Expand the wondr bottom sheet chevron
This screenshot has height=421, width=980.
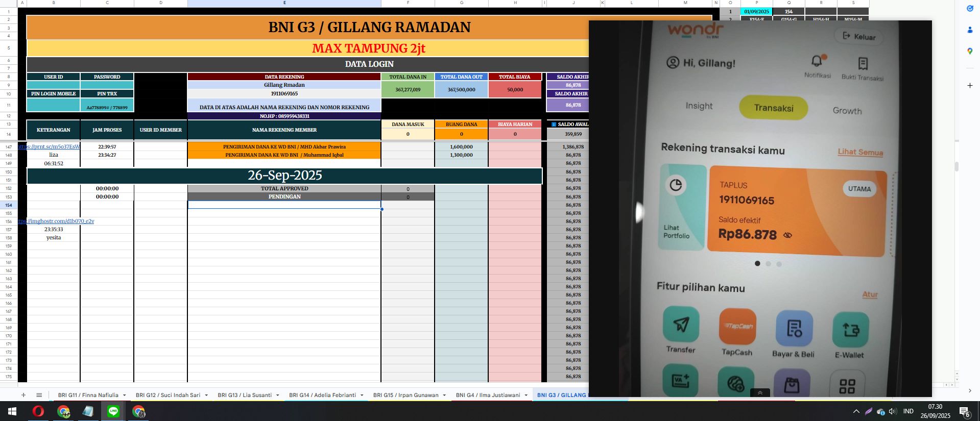(x=760, y=392)
